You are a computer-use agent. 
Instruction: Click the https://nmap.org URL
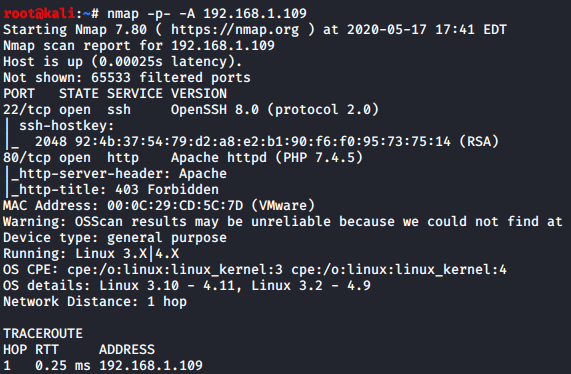pos(235,29)
